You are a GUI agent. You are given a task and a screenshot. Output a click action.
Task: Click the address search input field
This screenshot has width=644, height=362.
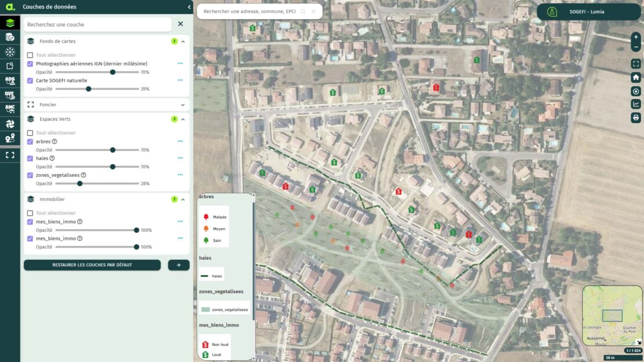tap(249, 12)
